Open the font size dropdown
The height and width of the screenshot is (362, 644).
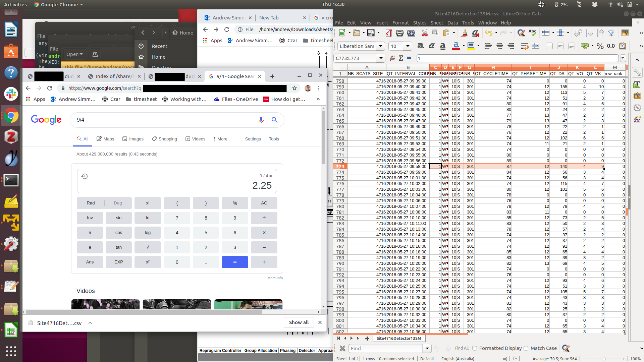tap(408, 46)
